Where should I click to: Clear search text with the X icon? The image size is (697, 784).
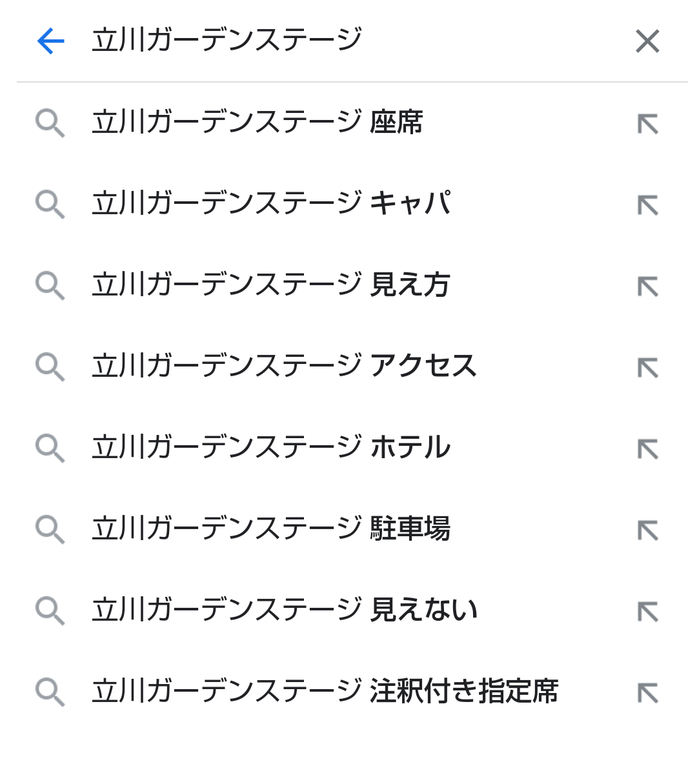point(647,41)
